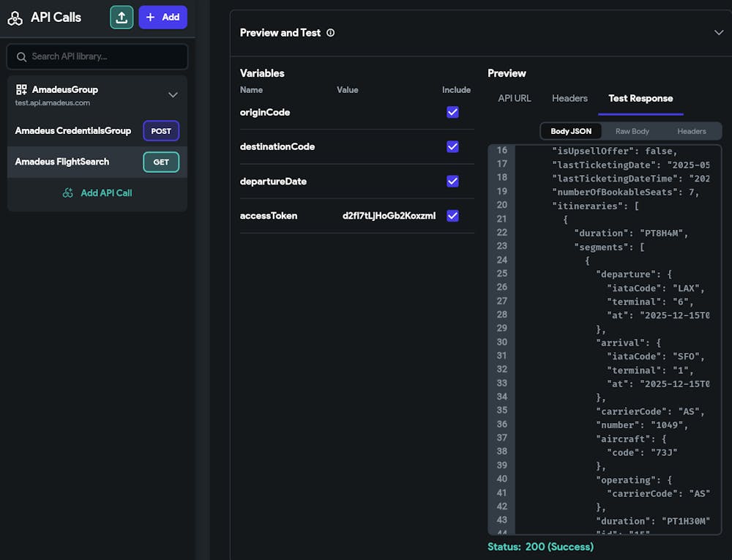Click the 200 Success status indicator
The width and height of the screenshot is (732, 560).
coord(541,546)
